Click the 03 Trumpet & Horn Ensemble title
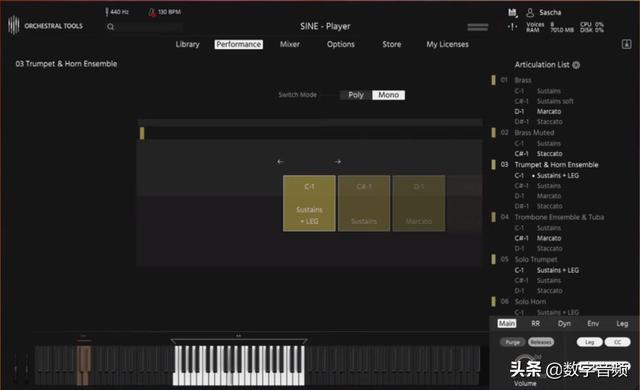640x390 pixels. click(66, 64)
